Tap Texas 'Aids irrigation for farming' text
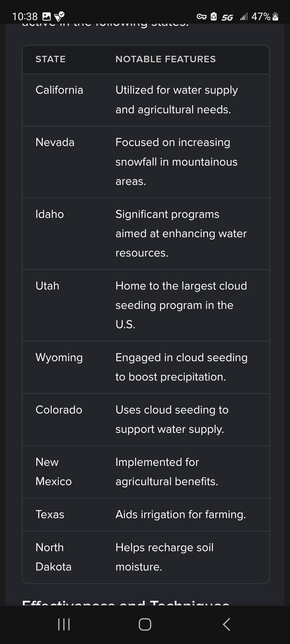Viewport: 290px width, 644px height. pos(180,514)
